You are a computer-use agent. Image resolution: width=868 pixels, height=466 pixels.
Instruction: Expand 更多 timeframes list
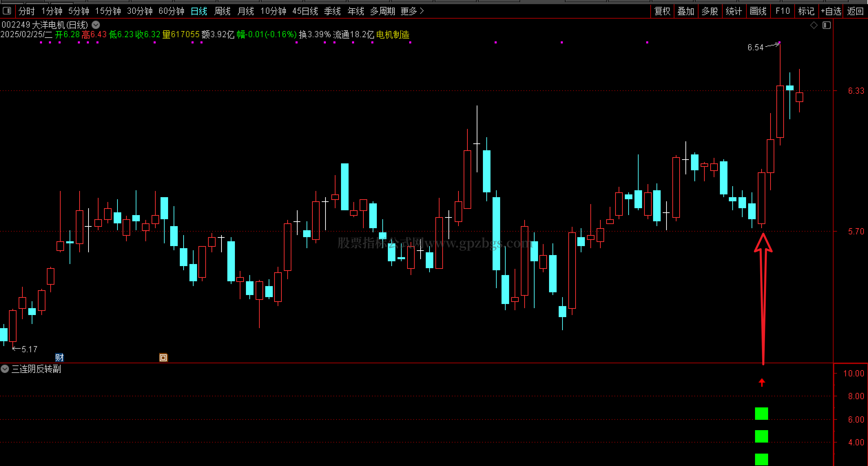(x=412, y=11)
